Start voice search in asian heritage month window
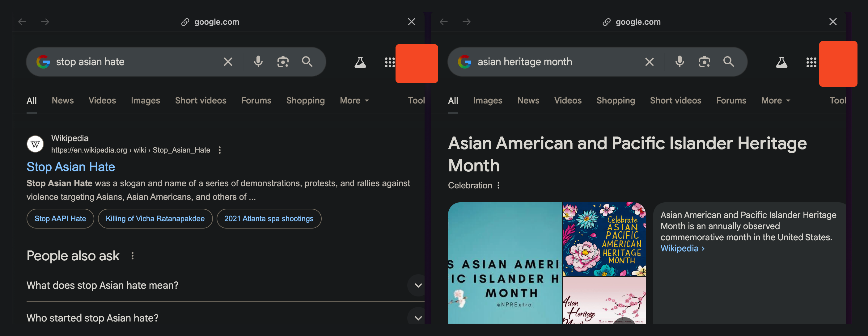Screen dimensions: 868x336 (x=680, y=62)
